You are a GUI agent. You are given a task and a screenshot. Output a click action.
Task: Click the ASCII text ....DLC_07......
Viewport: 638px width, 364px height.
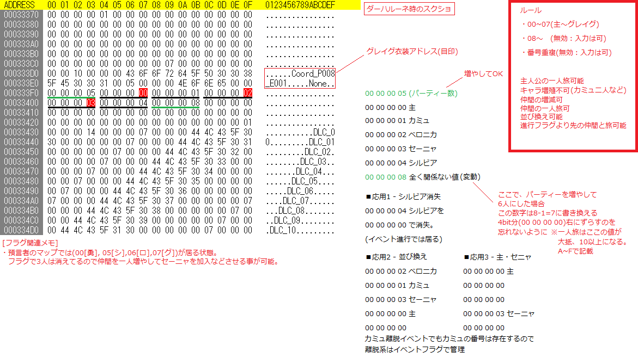click(300, 200)
